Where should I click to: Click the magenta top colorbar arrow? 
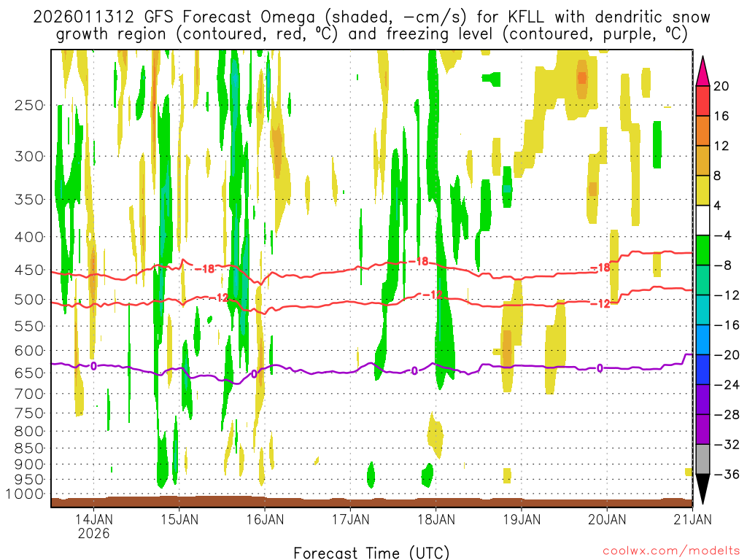703,71
